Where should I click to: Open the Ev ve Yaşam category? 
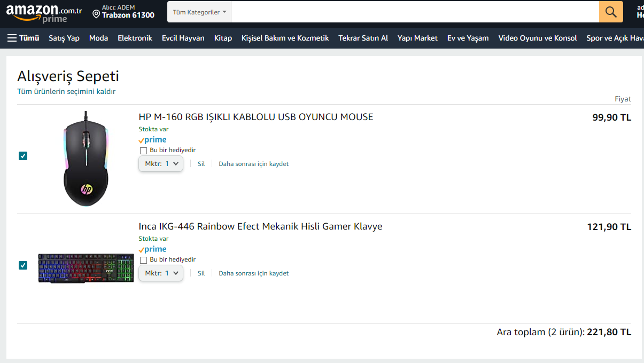pos(468,38)
